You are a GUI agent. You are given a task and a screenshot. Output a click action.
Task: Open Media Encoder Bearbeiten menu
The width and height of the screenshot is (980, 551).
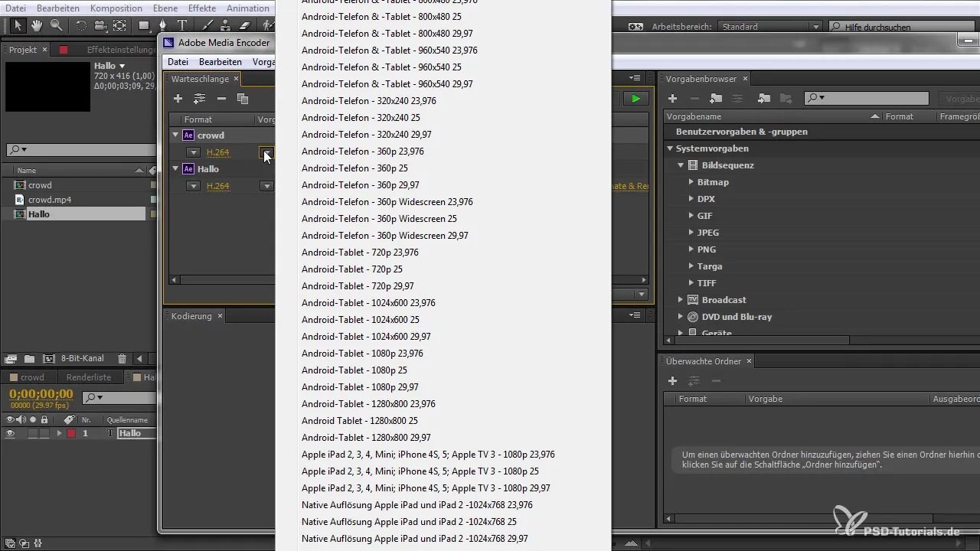220,62
